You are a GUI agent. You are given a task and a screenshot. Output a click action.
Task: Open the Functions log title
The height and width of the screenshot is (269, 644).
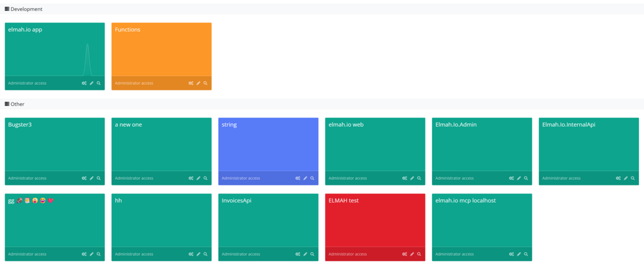(x=128, y=29)
